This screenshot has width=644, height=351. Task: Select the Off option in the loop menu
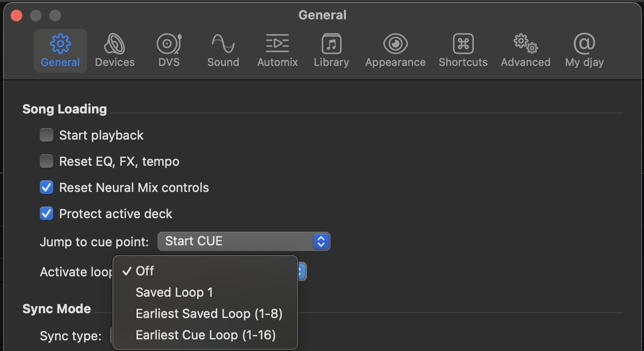[x=146, y=271]
